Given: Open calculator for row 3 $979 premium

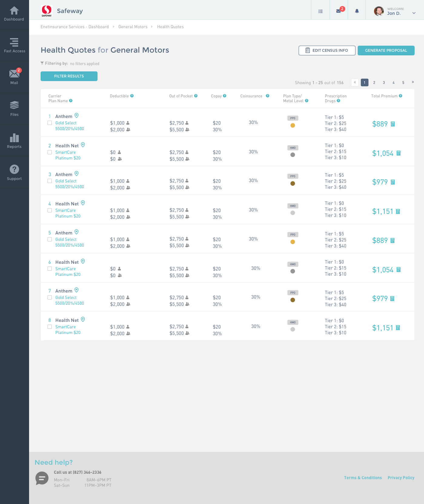Looking at the screenshot, I should [x=393, y=182].
